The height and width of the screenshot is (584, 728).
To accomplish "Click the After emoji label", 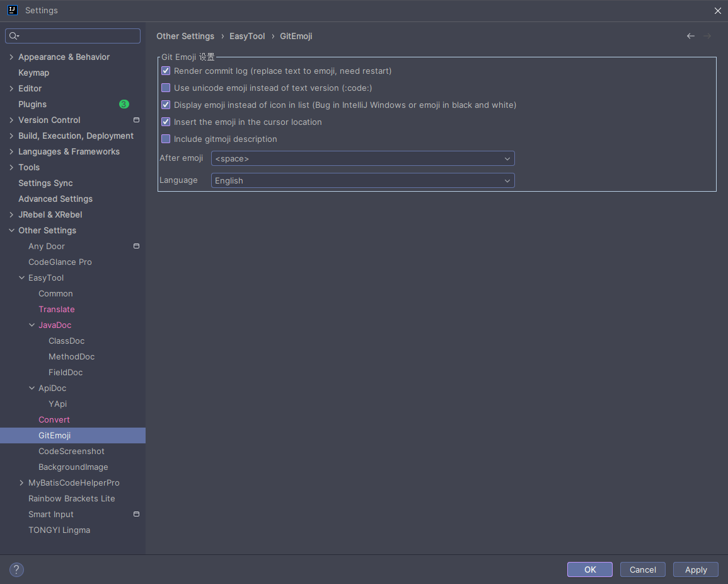I will click(182, 158).
